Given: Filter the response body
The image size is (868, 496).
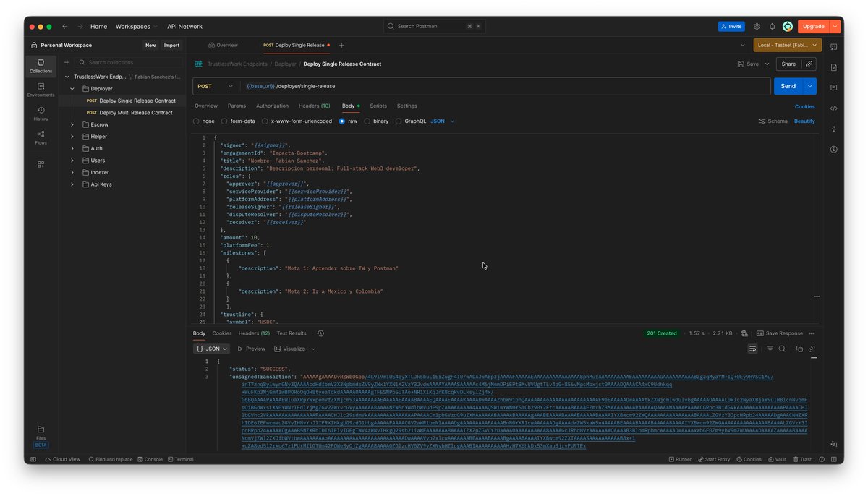Looking at the screenshot, I should 770,349.
